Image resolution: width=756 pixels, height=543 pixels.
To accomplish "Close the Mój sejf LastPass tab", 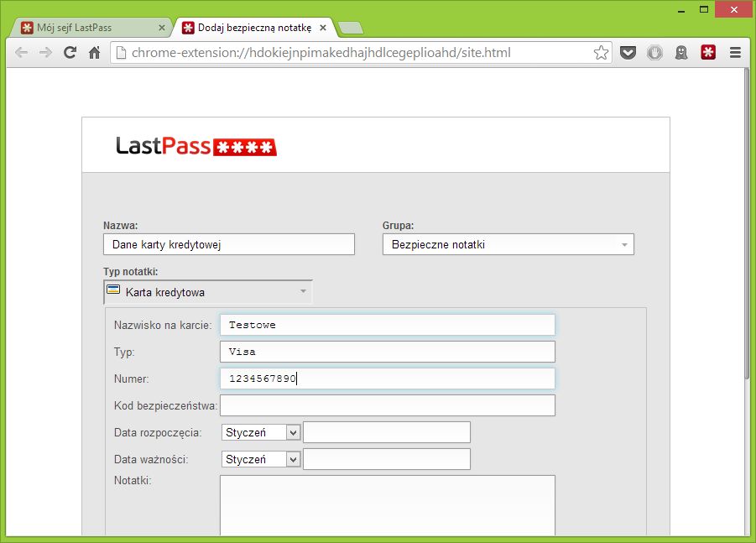I will pos(161,28).
